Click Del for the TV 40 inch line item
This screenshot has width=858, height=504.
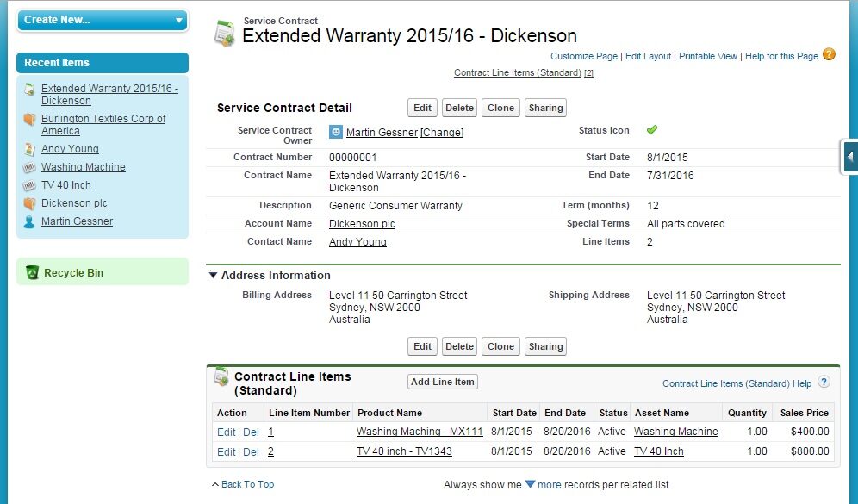(251, 451)
